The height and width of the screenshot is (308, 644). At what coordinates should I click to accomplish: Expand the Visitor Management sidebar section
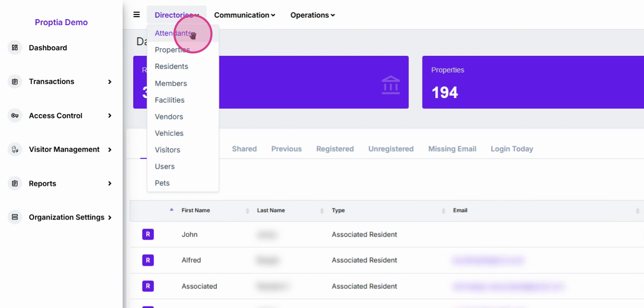(x=110, y=149)
